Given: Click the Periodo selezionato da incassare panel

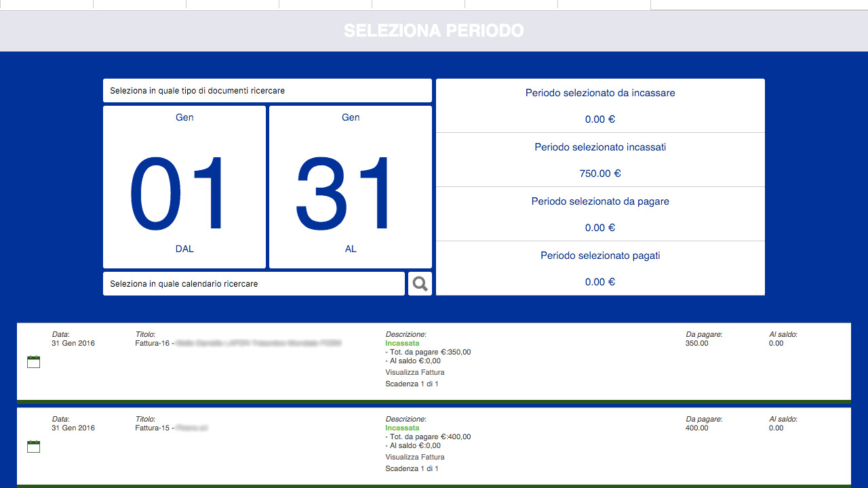Looking at the screenshot, I should tap(600, 106).
